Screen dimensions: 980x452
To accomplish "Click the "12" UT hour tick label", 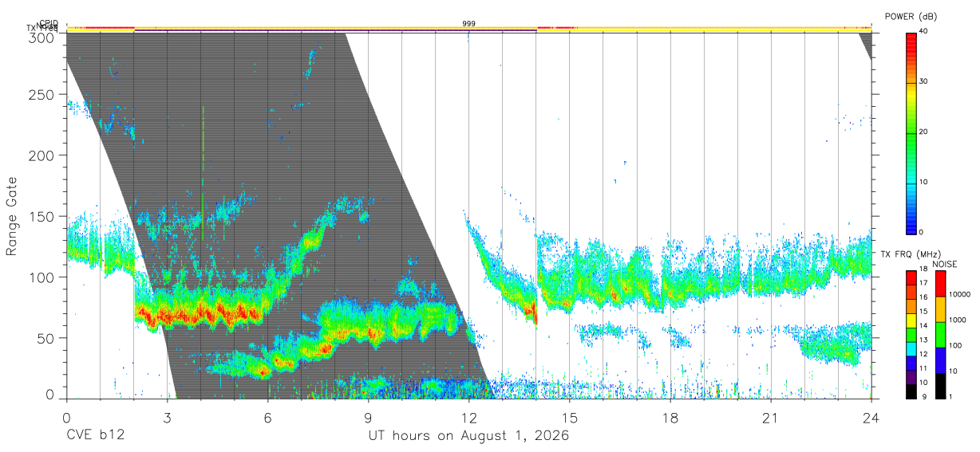I will 468,418.
